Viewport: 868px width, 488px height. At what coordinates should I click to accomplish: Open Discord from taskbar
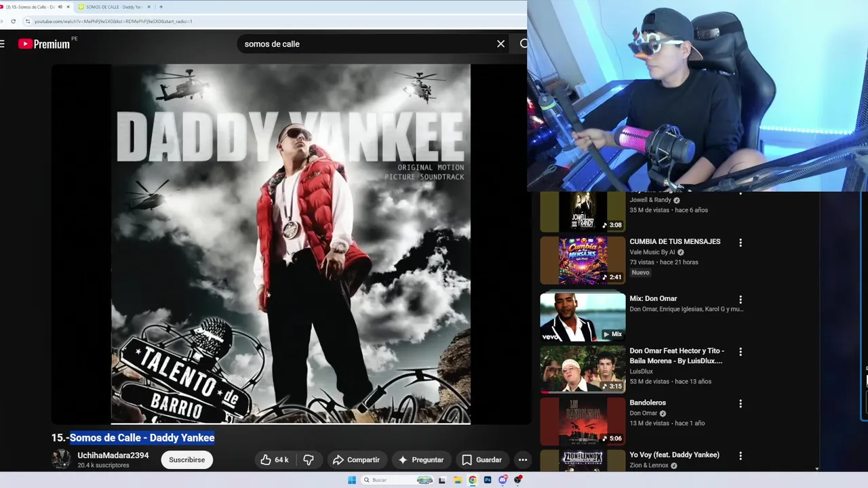pos(502,480)
